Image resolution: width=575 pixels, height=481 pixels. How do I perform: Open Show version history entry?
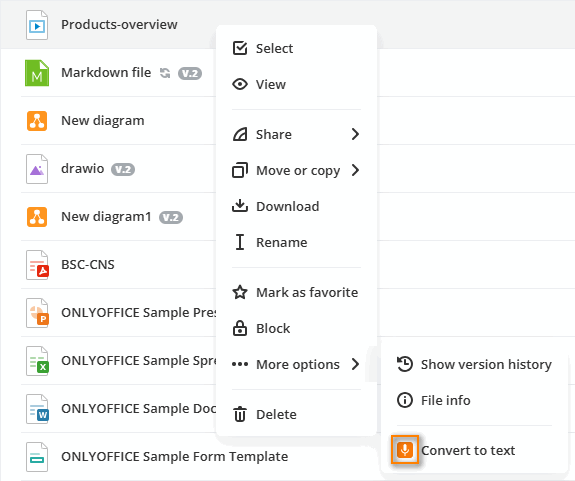click(x=475, y=364)
